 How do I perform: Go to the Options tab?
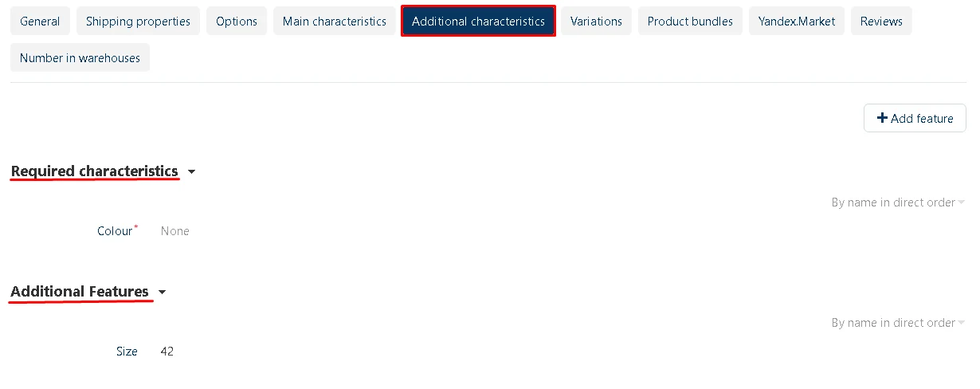[237, 22]
